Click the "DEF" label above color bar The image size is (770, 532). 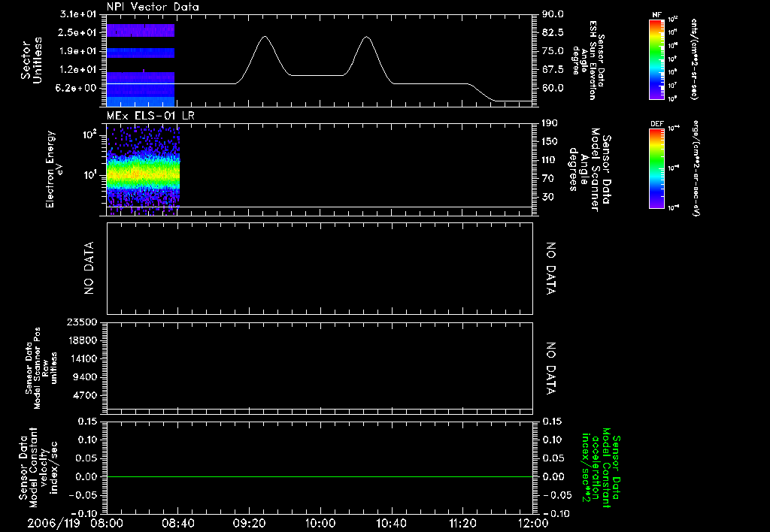pyautogui.click(x=656, y=124)
